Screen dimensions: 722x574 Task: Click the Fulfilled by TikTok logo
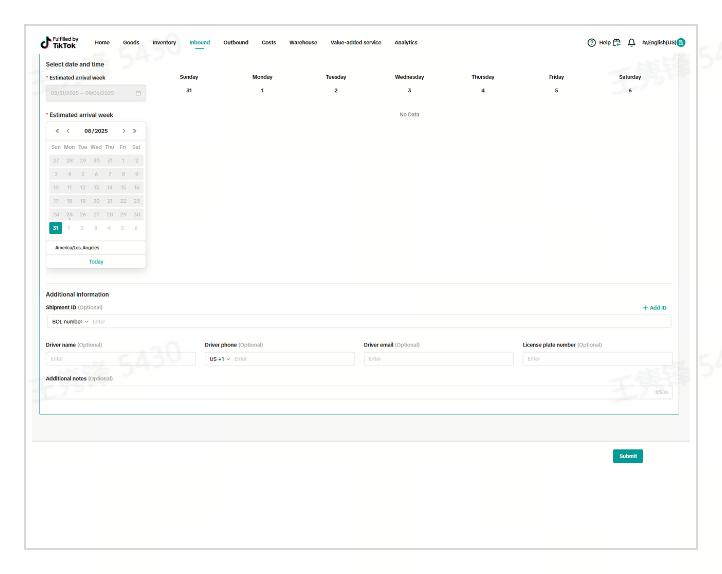point(59,42)
